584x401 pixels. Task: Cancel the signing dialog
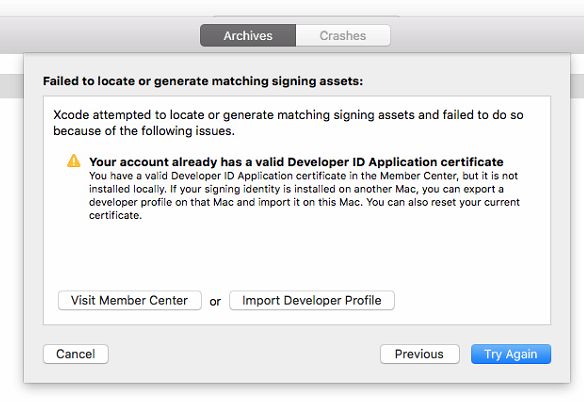click(x=76, y=354)
